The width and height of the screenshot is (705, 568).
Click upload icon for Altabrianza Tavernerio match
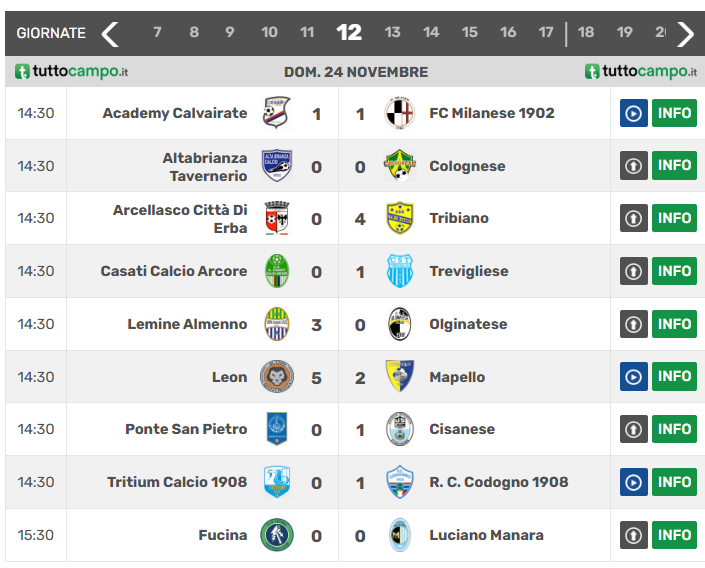pyautogui.click(x=634, y=166)
